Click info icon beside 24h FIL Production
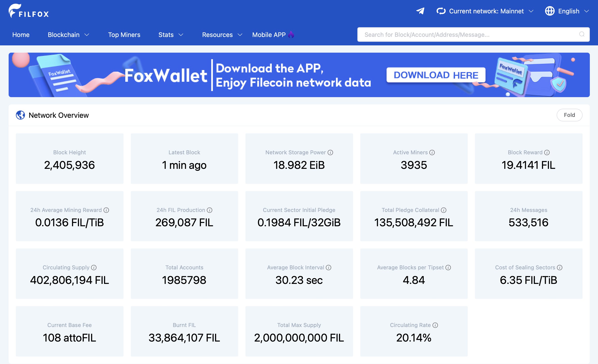 (x=210, y=210)
